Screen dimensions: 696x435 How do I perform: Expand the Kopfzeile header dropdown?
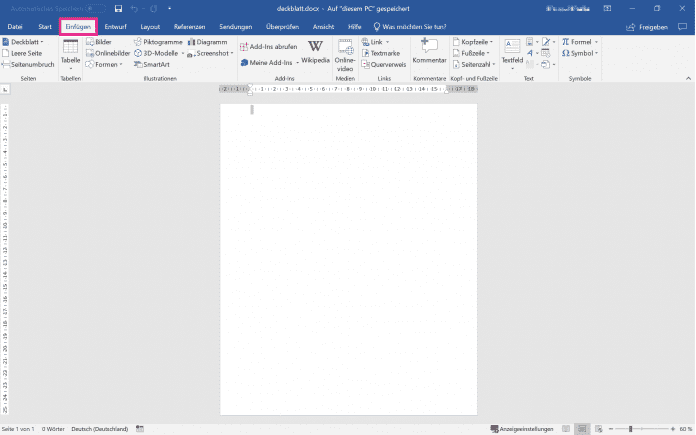473,43
